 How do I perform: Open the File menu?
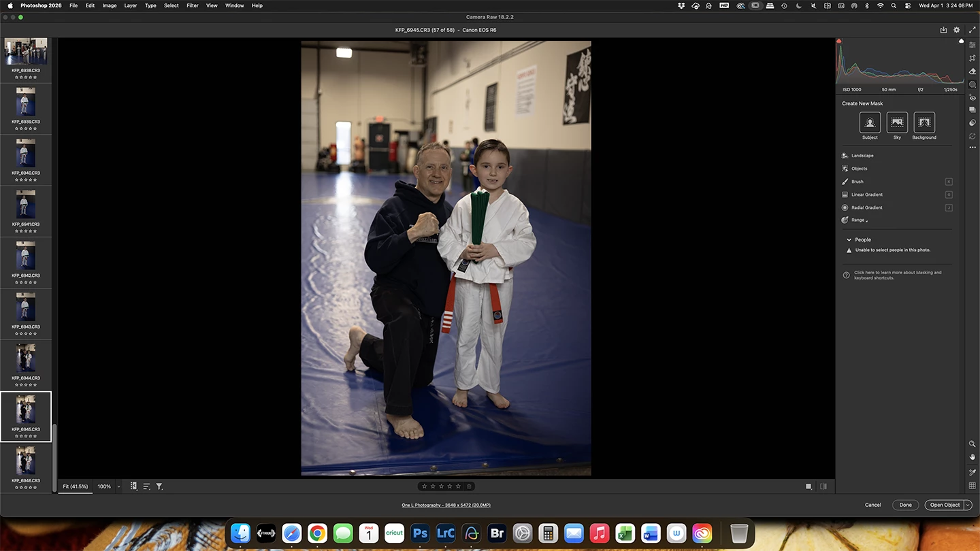(73, 5)
